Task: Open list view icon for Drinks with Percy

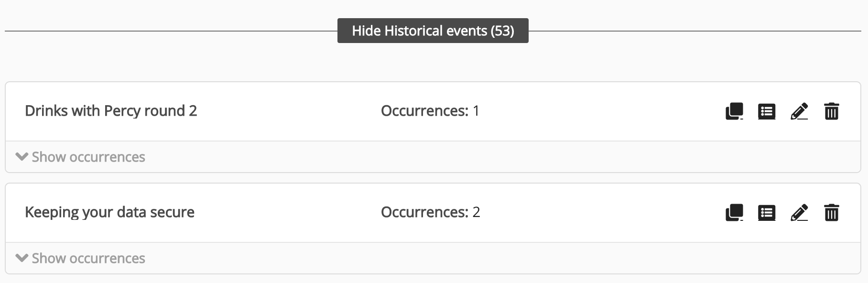Action: coord(767,111)
